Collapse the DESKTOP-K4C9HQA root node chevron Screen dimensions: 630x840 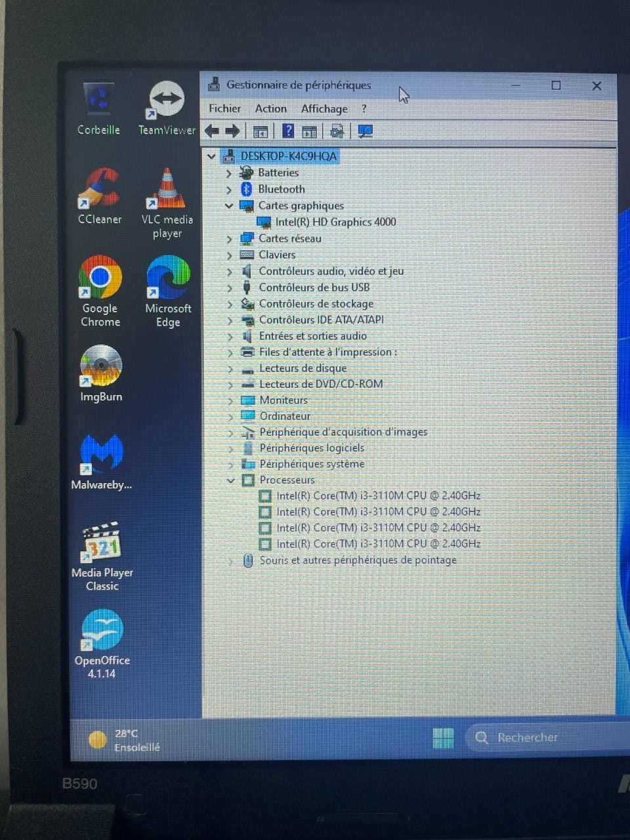coord(211,156)
